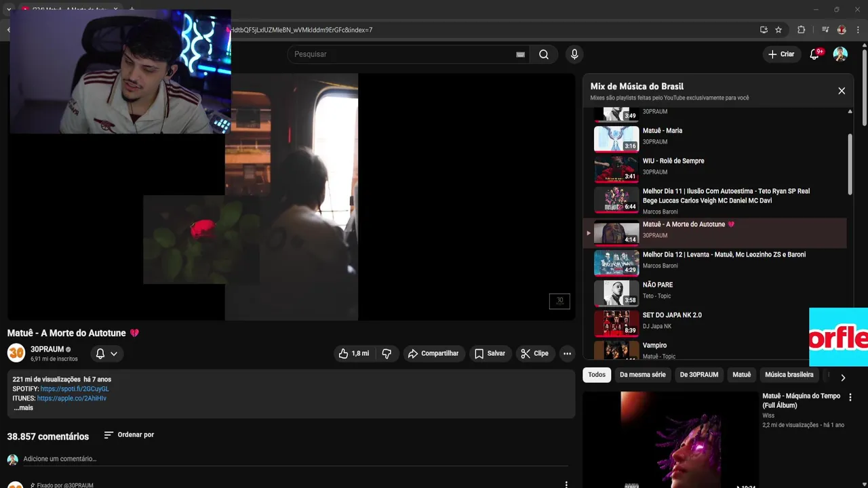
Task: Show more filter chips with right arrow
Action: click(843, 378)
